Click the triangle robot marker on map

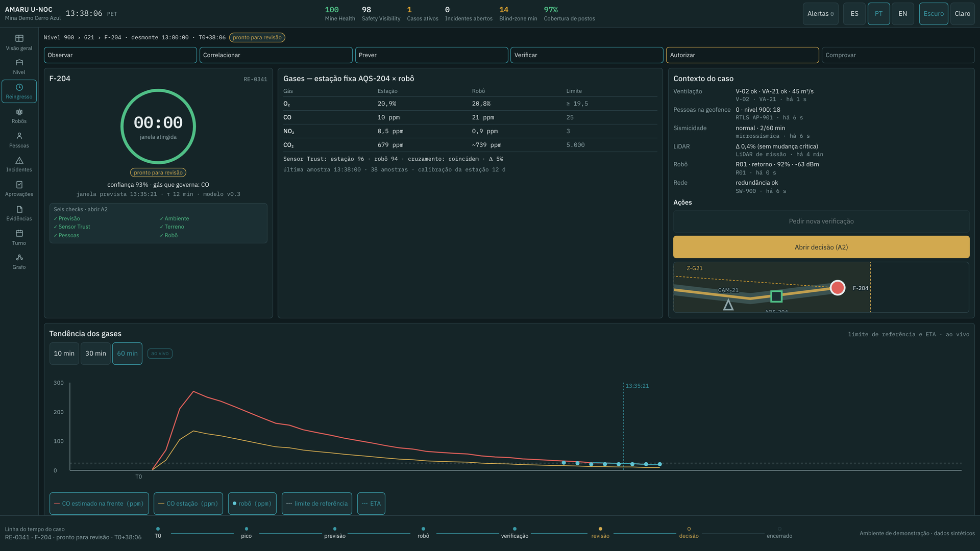728,305
